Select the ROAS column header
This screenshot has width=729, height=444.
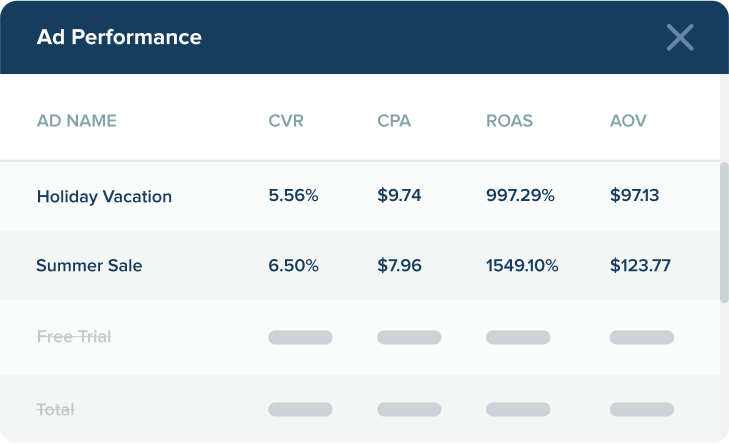click(x=509, y=121)
